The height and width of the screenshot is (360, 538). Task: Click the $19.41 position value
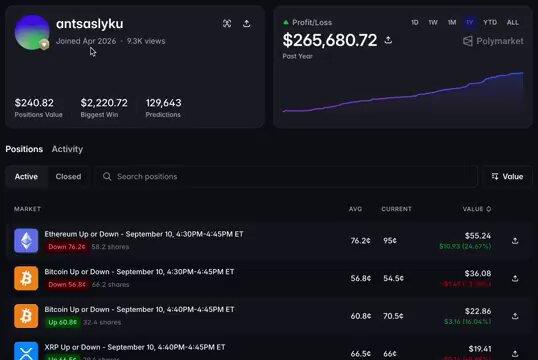[x=480, y=349]
